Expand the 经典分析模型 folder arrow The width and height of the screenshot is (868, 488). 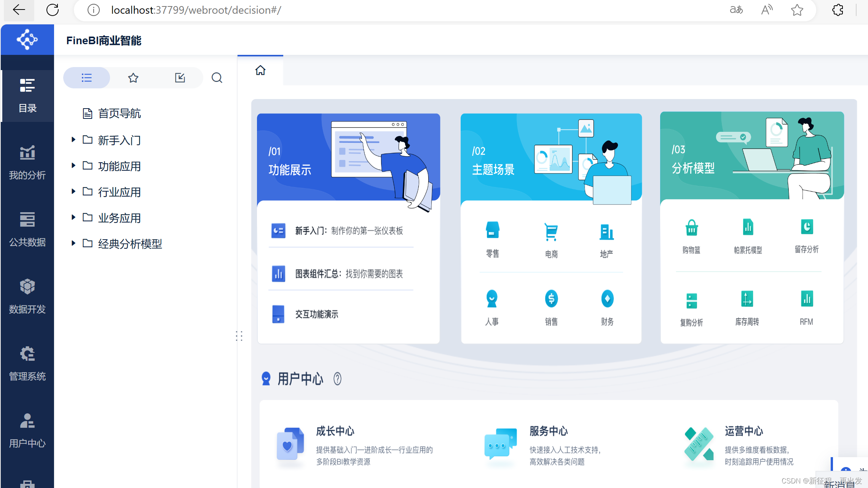(73, 243)
